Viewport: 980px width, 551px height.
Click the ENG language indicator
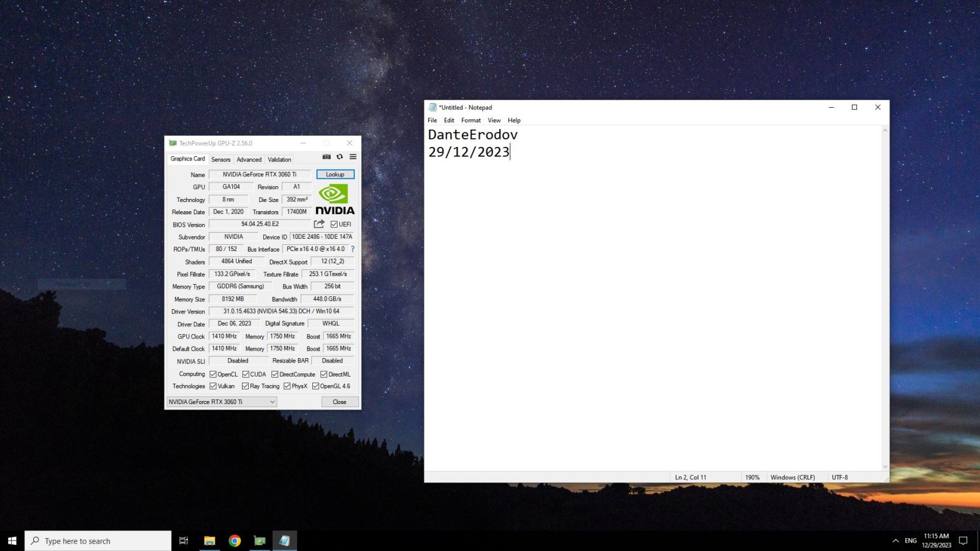point(911,541)
